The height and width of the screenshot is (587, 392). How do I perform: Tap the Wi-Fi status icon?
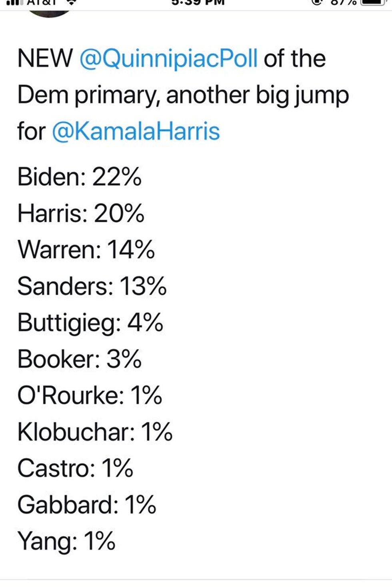(71, 2)
